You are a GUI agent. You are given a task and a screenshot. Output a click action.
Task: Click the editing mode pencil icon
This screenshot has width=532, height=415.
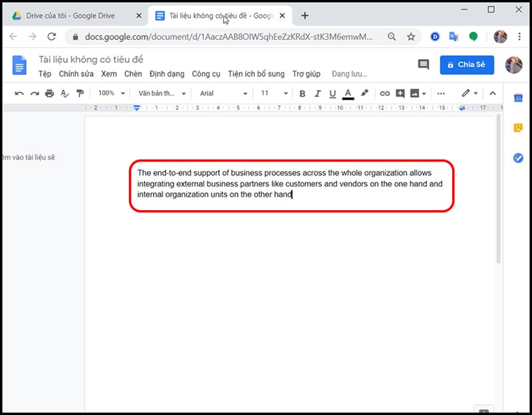465,93
